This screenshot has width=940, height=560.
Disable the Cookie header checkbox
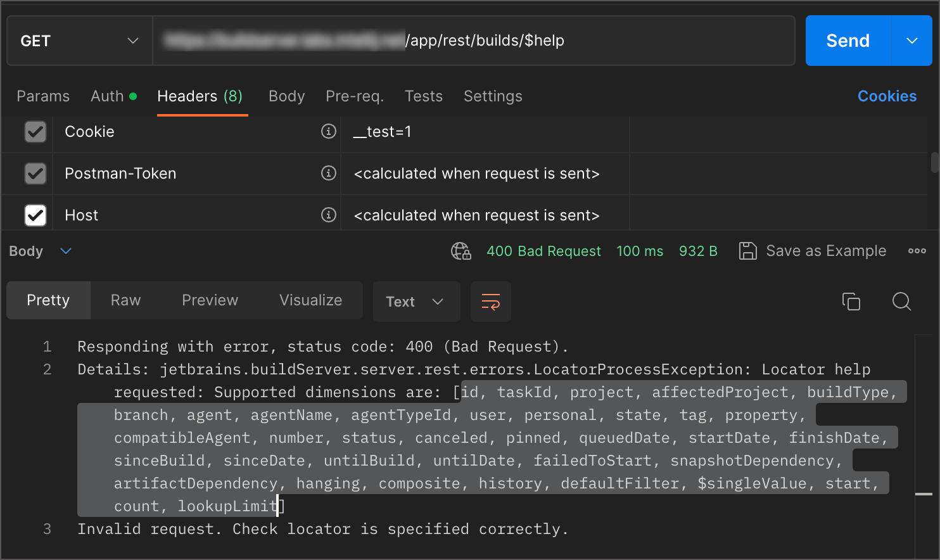pos(35,131)
